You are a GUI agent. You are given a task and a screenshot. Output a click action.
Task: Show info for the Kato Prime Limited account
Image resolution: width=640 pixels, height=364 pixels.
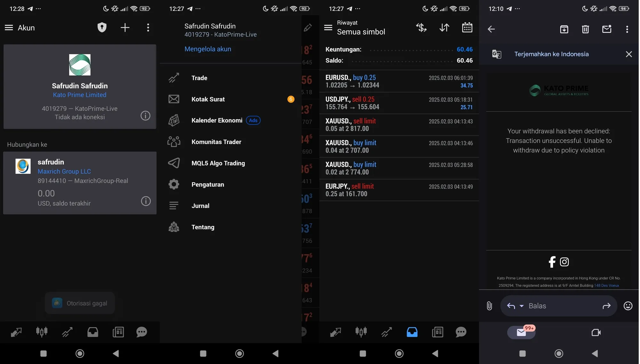(x=145, y=115)
